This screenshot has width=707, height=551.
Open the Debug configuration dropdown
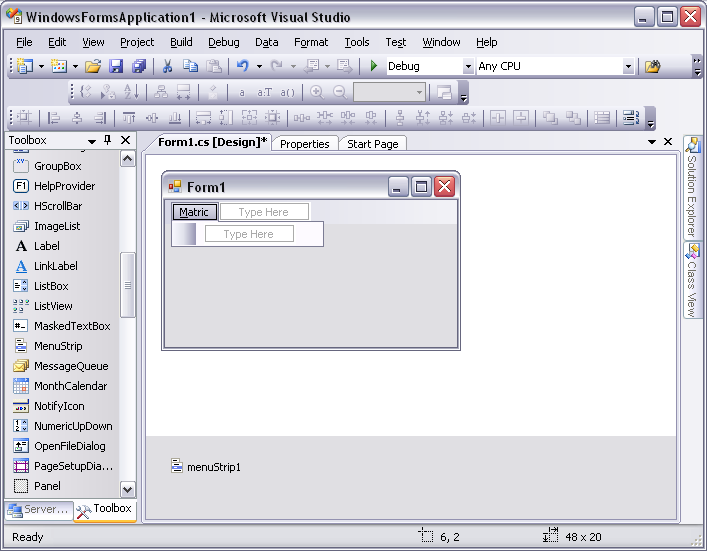(x=468, y=67)
